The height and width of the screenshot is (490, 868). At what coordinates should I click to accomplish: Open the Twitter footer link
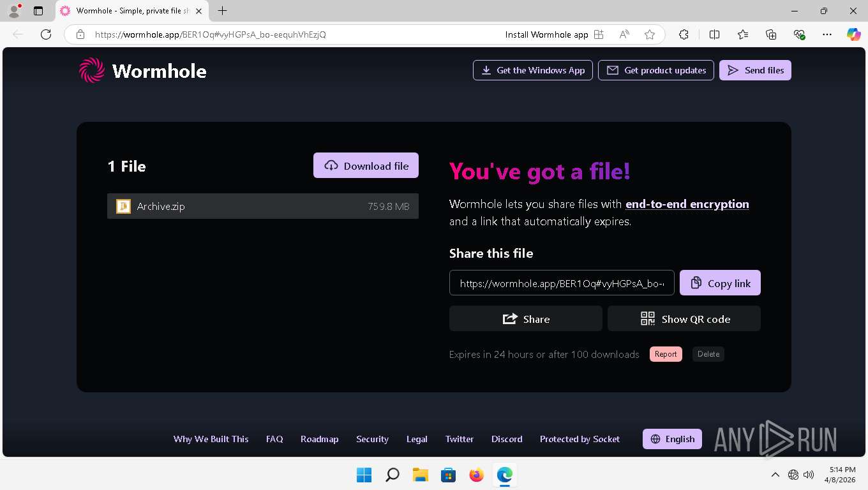[460, 439]
